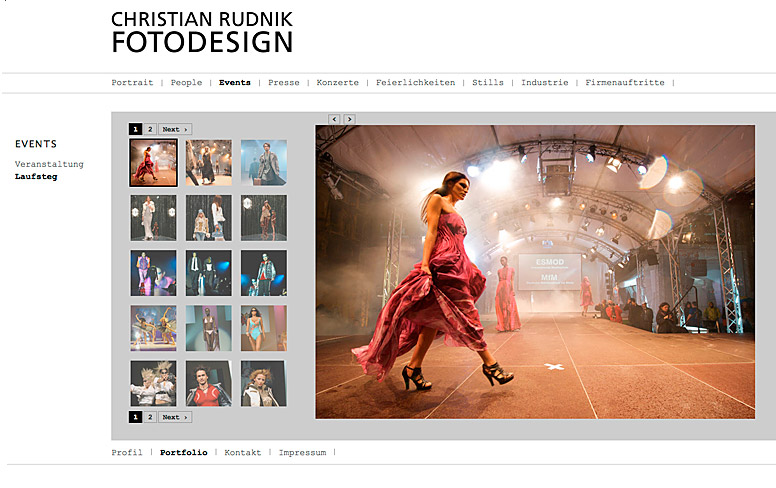Select the first thumbnail with red dress
The width and height of the screenshot is (776, 488).
153,162
